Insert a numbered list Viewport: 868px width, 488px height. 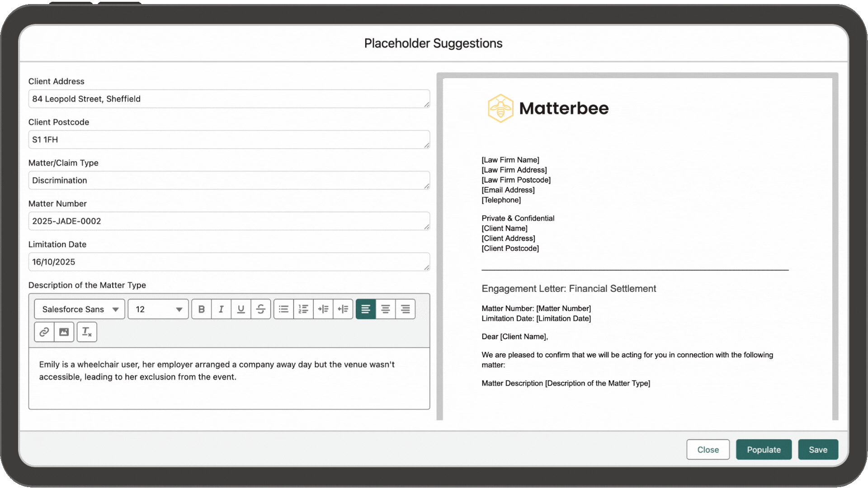(x=303, y=309)
